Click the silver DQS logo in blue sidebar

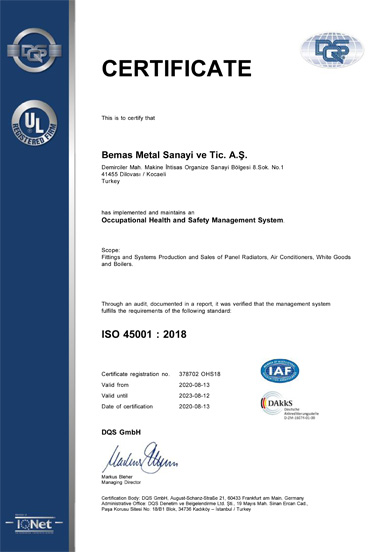[34, 50]
